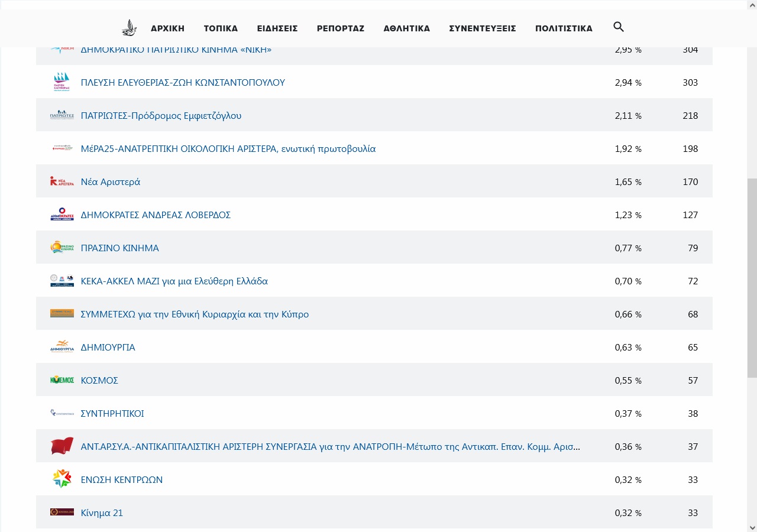
Task: Click the ΕΝΩΣΗ ΚΕΝΤΡΩΩΝ star logo
Action: click(62, 479)
